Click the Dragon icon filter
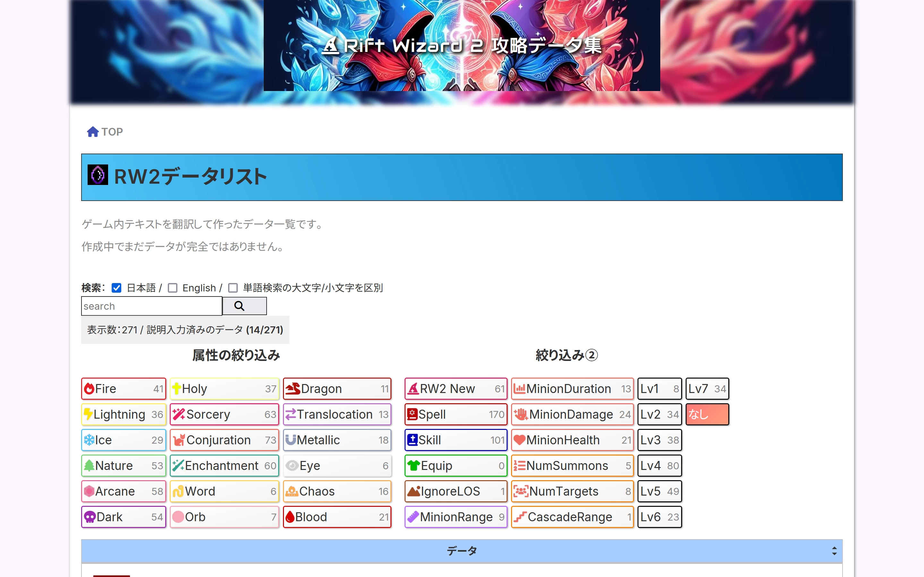Viewport: 924px width, 577px height. [293, 389]
